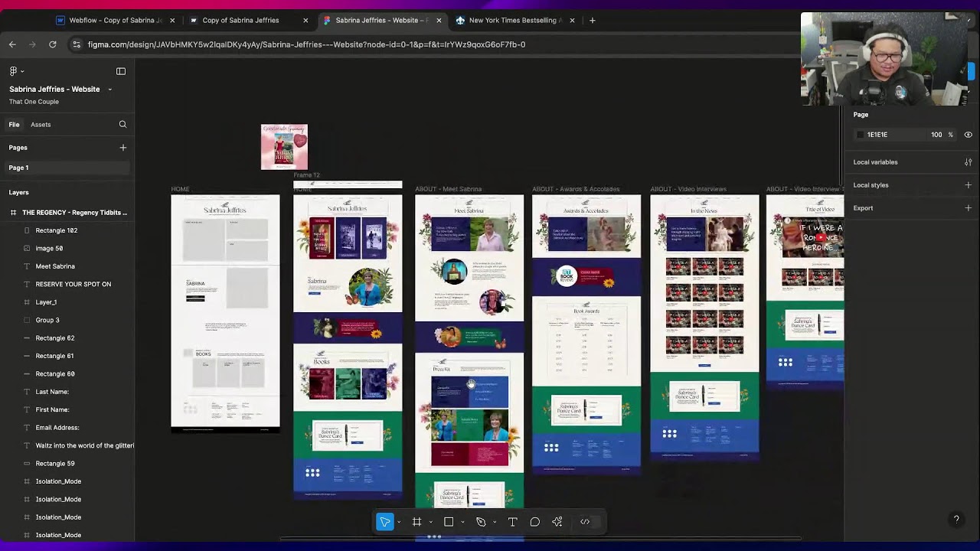Select the Text tool
Screen dimensions: 980x551
tap(513, 522)
